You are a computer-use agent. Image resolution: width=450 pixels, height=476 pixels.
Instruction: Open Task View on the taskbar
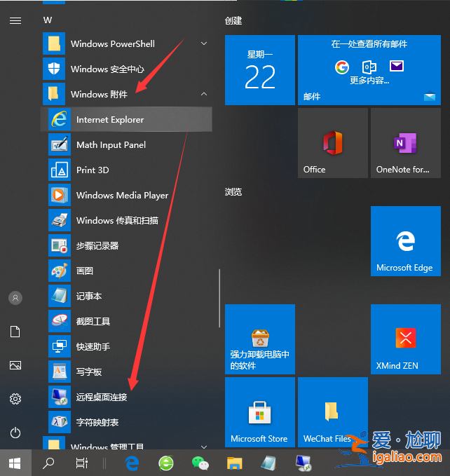tap(81, 463)
